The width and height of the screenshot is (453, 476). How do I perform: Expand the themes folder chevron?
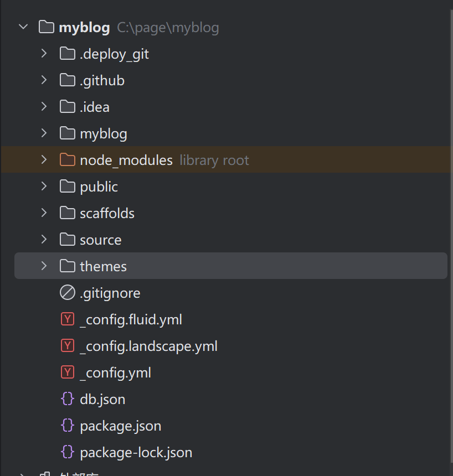[44, 266]
